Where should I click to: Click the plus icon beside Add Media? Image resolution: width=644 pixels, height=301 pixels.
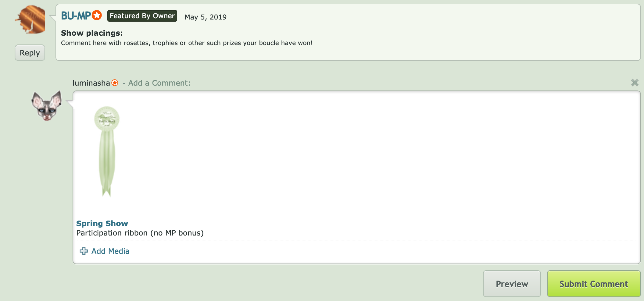tap(84, 251)
